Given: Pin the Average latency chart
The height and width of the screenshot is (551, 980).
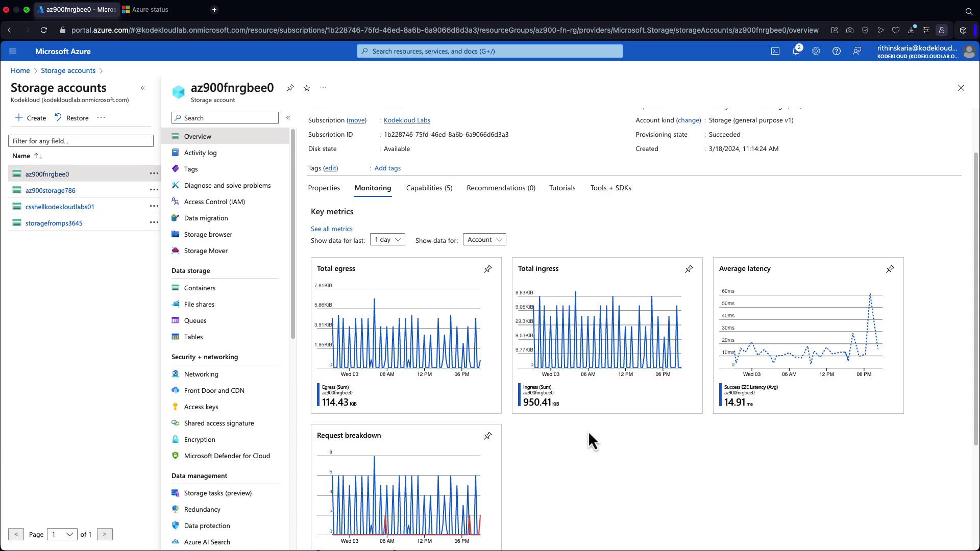Looking at the screenshot, I should pos(890,269).
